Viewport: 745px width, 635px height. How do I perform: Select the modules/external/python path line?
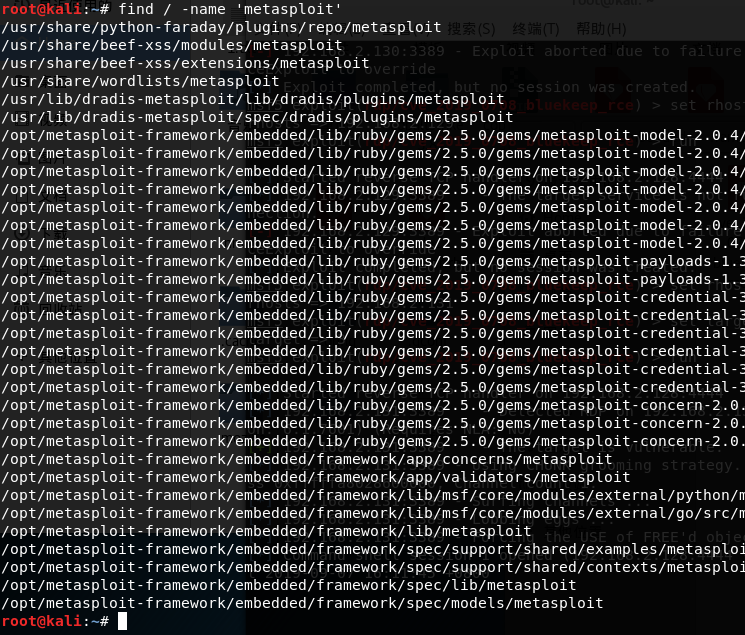(372, 496)
